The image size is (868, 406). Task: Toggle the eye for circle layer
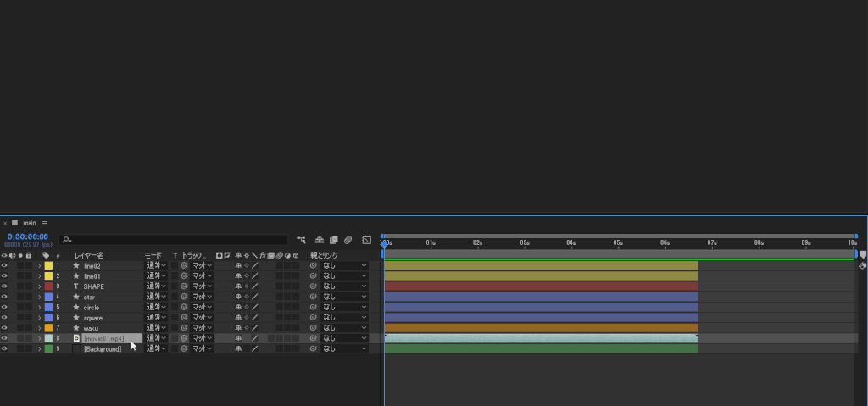[x=4, y=307]
